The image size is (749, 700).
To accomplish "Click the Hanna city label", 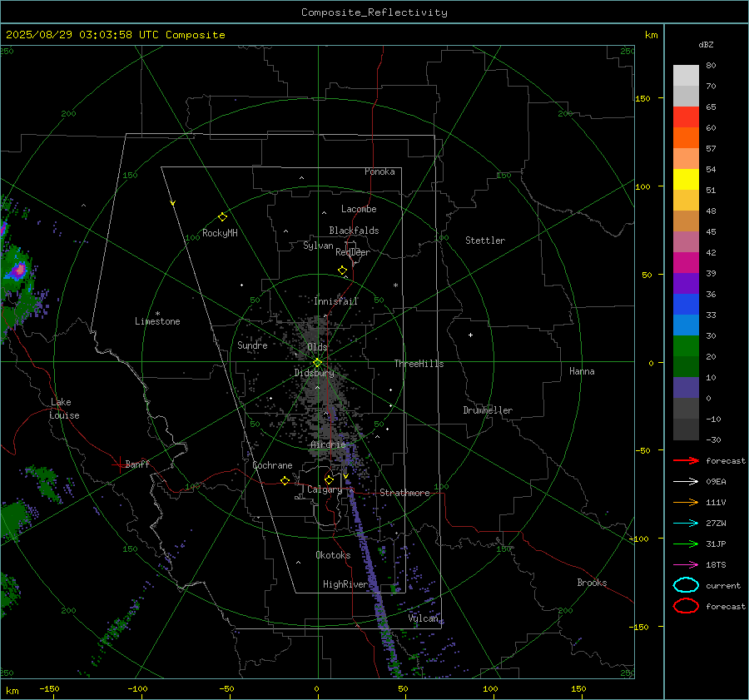I will [x=582, y=371].
